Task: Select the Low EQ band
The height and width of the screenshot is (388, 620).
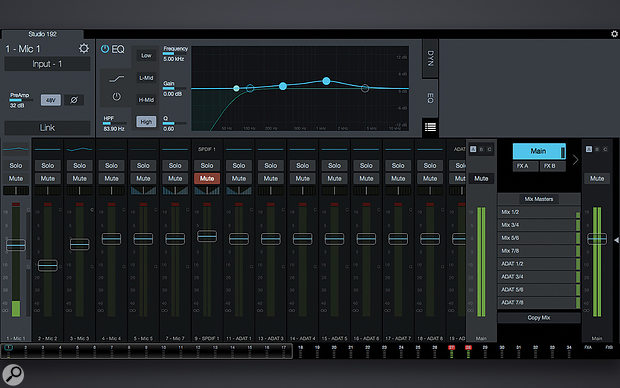Action: click(146, 56)
